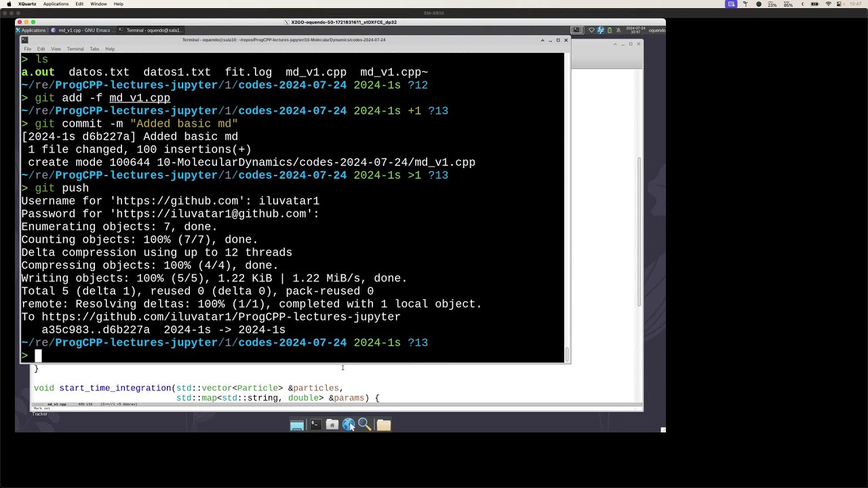
Task: Open the macOS Wi-Fi status icon
Action: tap(828, 4)
